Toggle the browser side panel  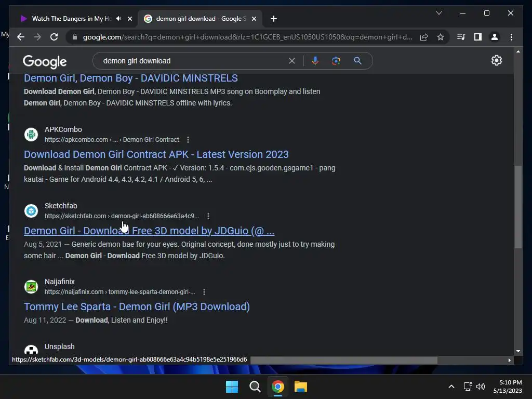[x=478, y=37]
